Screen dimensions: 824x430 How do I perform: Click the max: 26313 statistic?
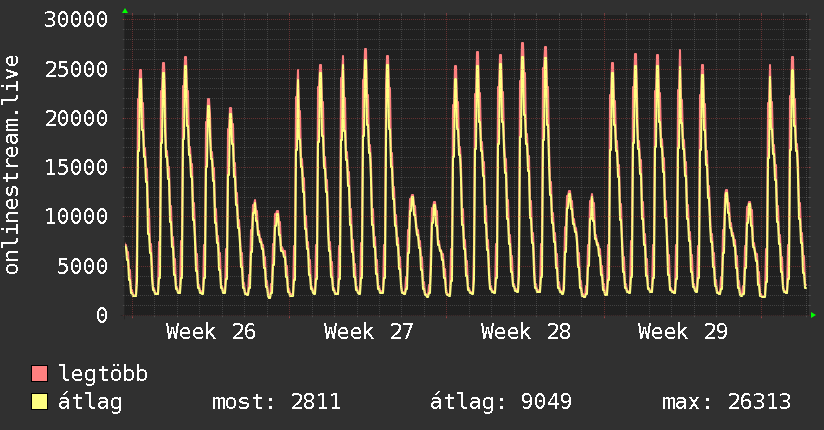pos(726,402)
